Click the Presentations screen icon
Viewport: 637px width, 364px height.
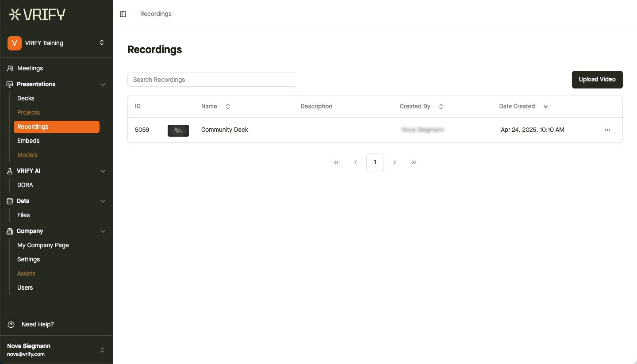tap(10, 84)
